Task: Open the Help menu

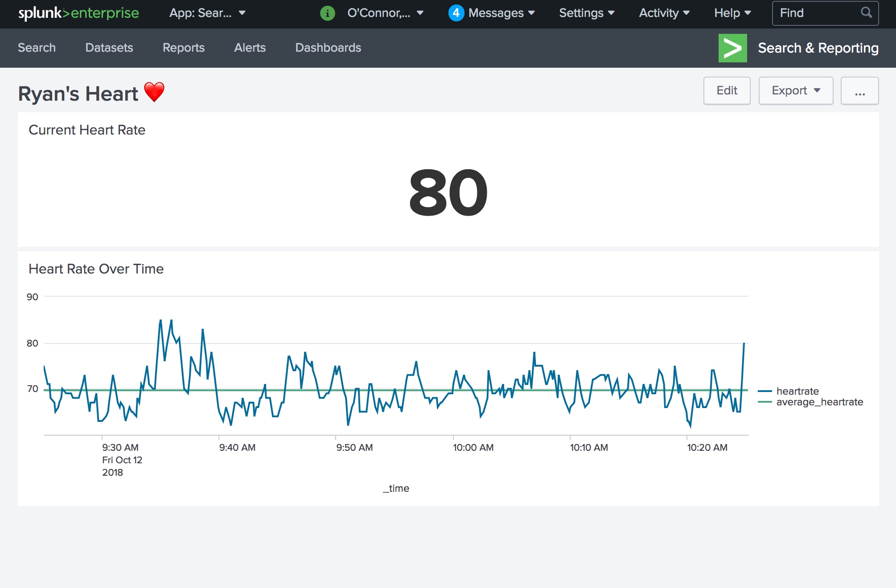Action: point(732,13)
